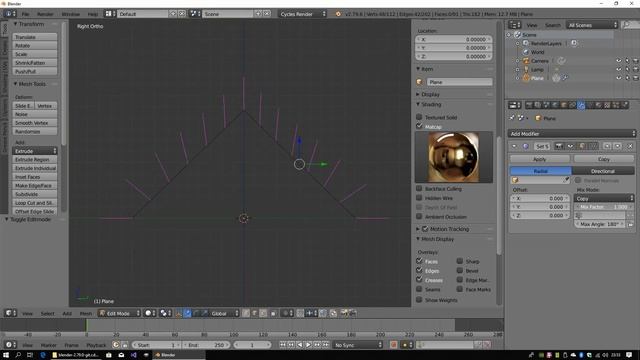Toggle Camera renderability icon in outliner
Viewport: 640px width, 360px height.
click(636, 61)
